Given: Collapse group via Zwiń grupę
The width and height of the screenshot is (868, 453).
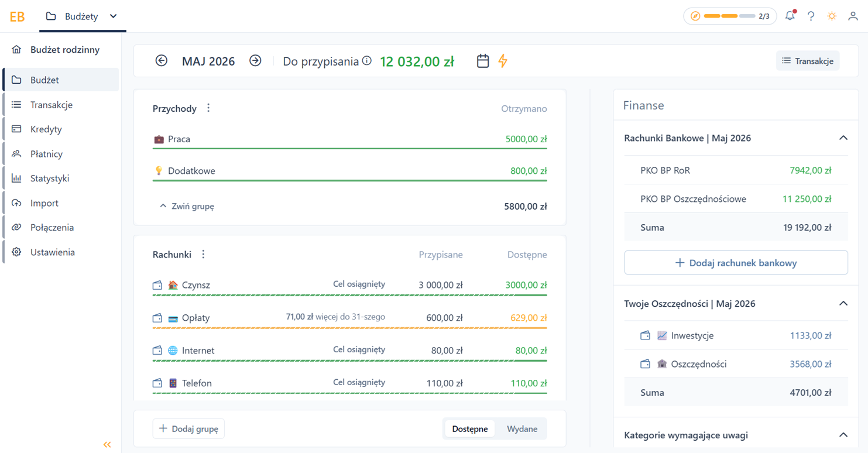Looking at the screenshot, I should [187, 206].
